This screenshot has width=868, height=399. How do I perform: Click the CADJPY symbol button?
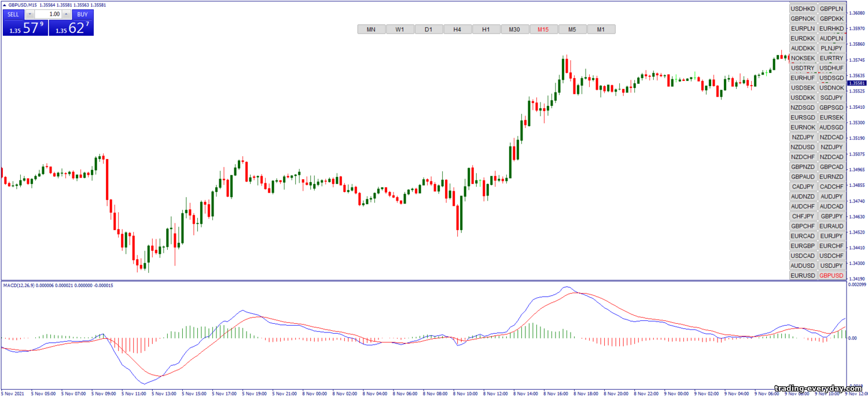tap(803, 186)
